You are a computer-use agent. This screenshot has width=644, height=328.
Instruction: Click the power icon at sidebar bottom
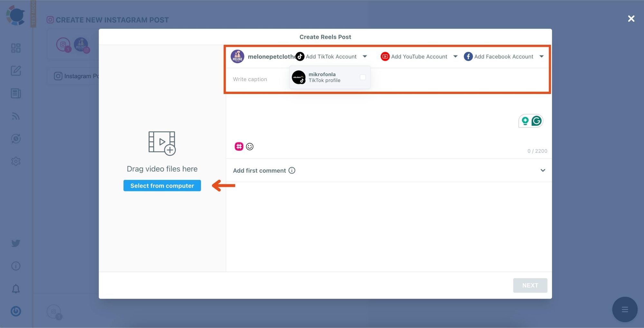click(x=15, y=311)
